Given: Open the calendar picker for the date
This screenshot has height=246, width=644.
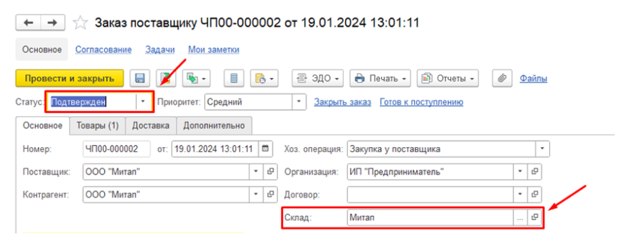Looking at the screenshot, I should click(265, 149).
